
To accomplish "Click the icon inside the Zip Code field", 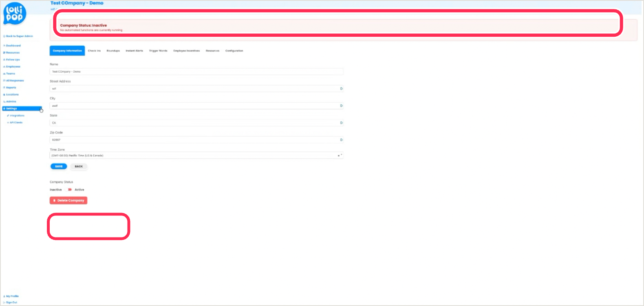I will point(342,140).
